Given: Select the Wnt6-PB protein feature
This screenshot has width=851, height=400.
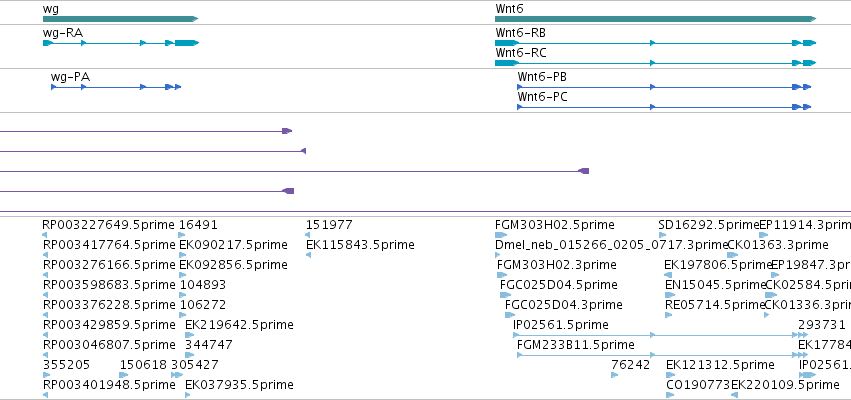Looking at the screenshot, I should (x=664, y=87).
